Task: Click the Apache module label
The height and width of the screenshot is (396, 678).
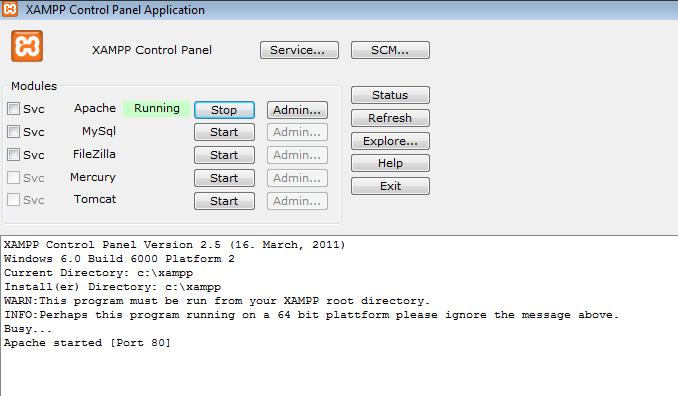Action: [x=95, y=108]
